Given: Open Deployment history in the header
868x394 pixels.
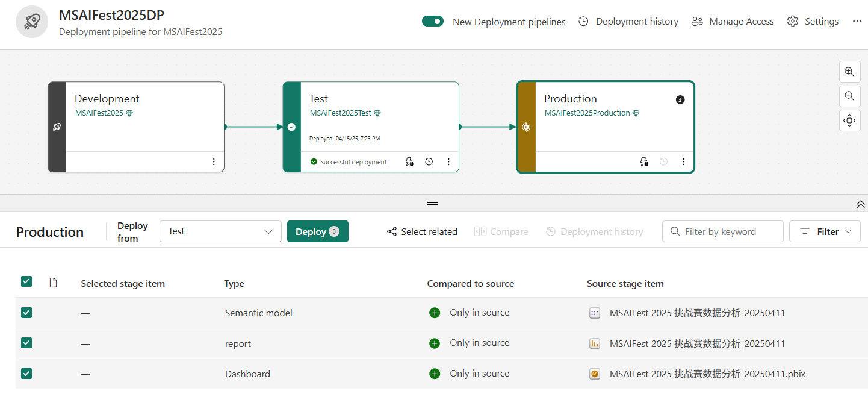Looking at the screenshot, I should click(x=628, y=22).
